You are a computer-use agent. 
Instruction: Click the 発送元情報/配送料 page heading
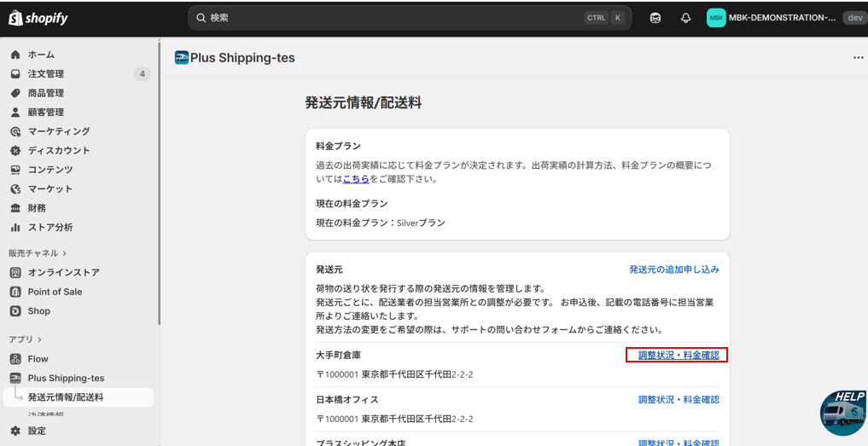363,102
